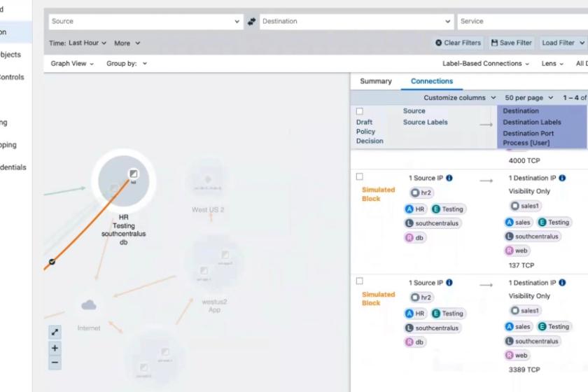This screenshot has width=588, height=392.
Task: Click the Draft Policy Decision column header
Action: point(370,132)
